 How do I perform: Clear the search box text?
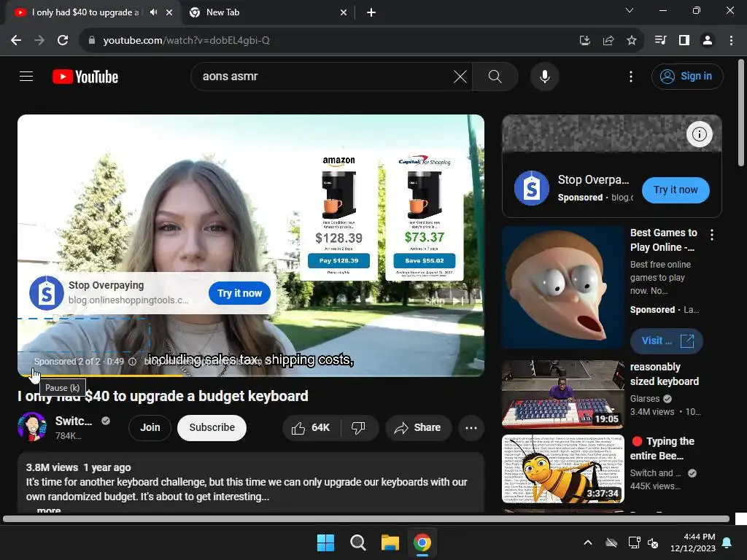click(x=460, y=76)
